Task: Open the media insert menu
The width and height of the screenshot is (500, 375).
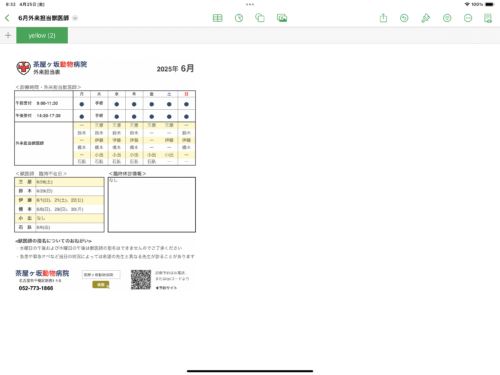Action: click(x=282, y=18)
